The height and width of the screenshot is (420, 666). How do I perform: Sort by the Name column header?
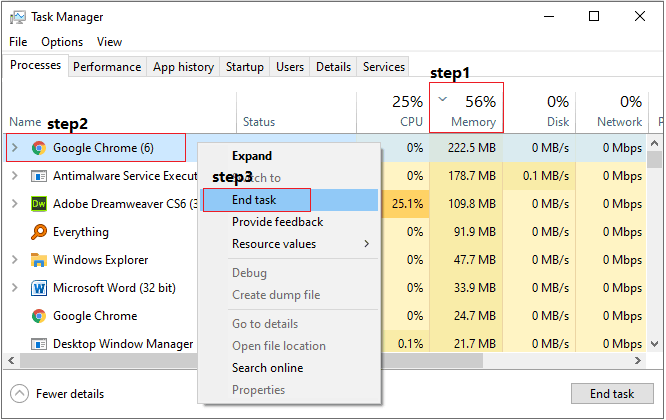[25, 122]
